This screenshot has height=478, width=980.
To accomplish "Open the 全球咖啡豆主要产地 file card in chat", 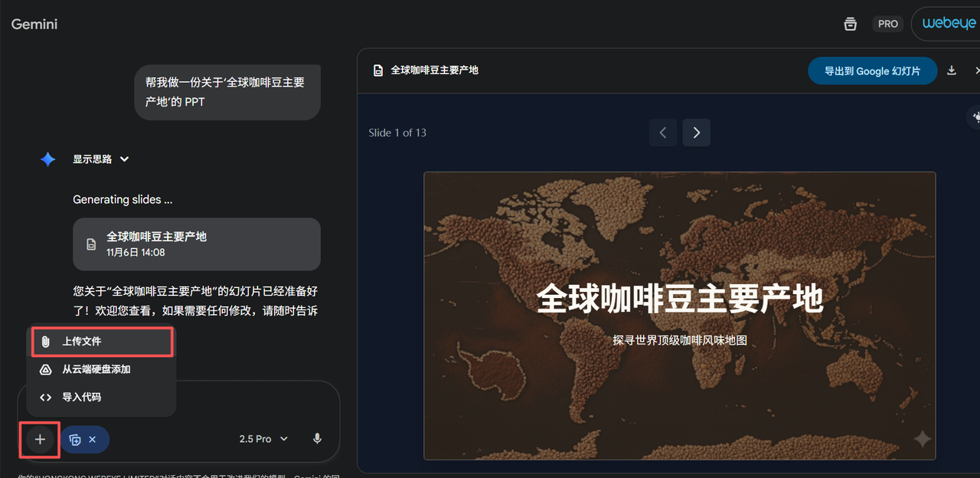I will coord(196,244).
